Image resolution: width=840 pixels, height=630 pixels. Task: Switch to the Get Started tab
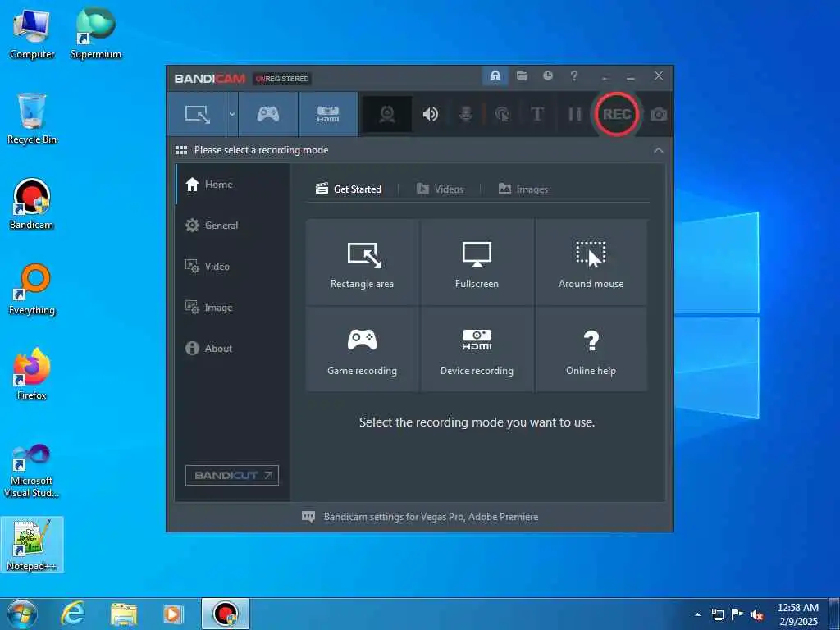point(349,189)
